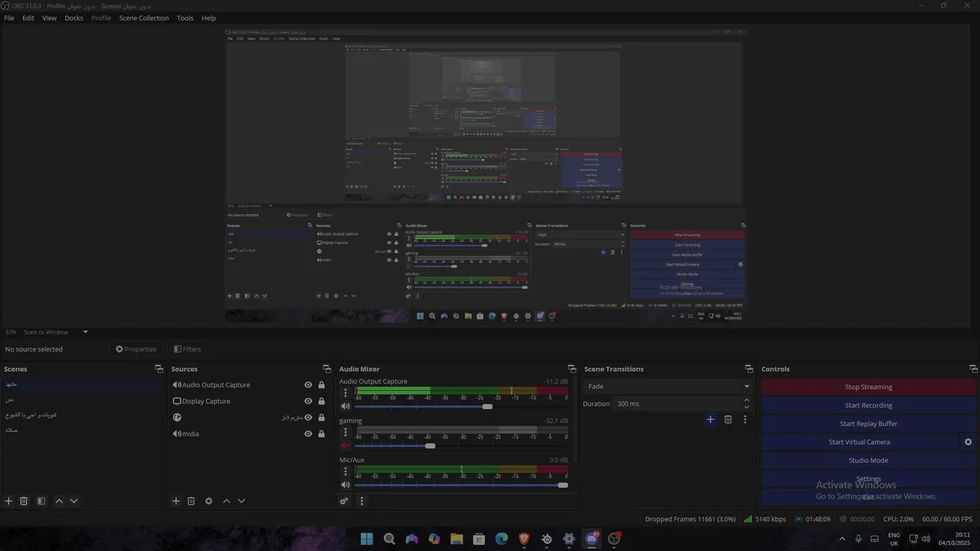980x551 pixels.
Task: Enable Studio Mode
Action: [868, 461]
